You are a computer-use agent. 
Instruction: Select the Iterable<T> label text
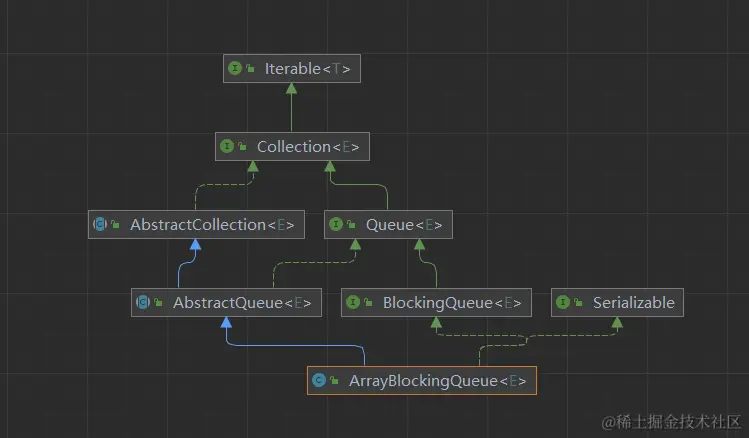point(308,69)
